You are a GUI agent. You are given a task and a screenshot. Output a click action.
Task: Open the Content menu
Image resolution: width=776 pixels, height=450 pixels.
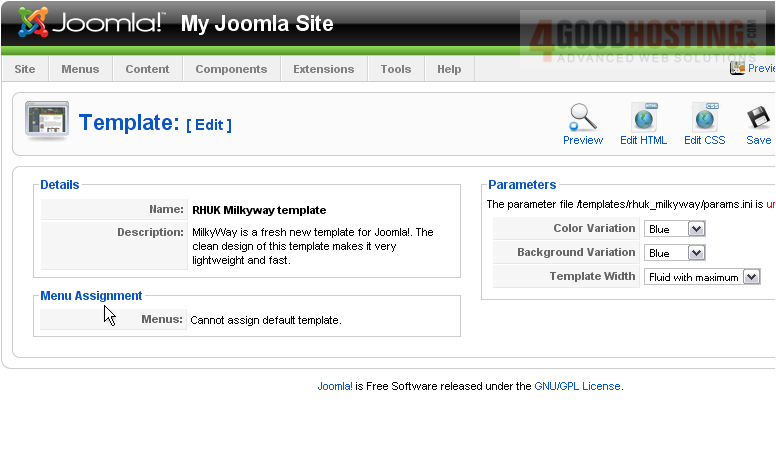click(147, 69)
